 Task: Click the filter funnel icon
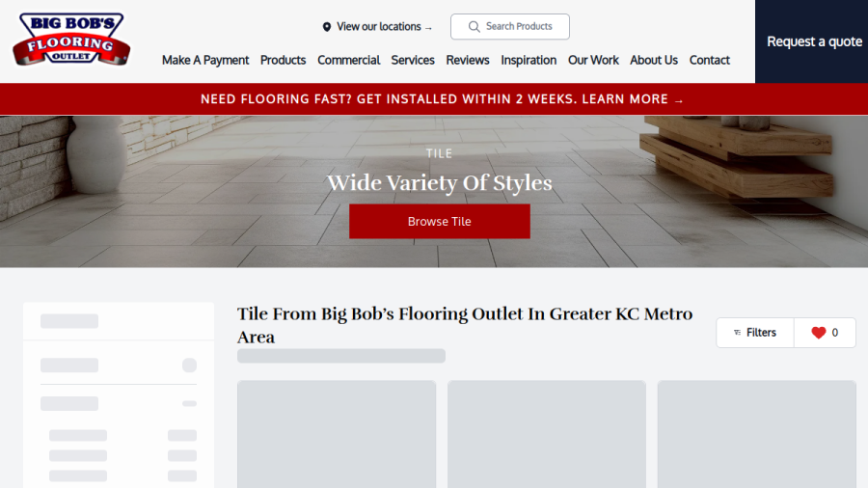tap(737, 333)
